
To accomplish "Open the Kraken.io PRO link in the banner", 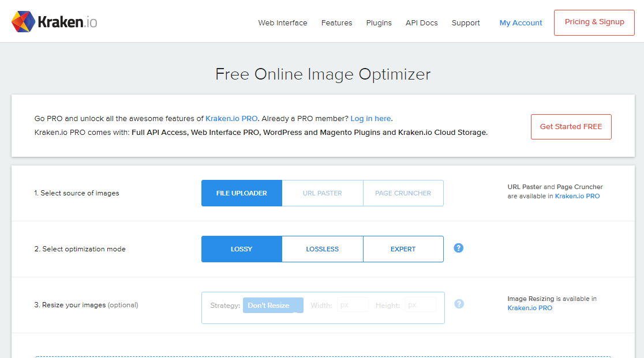I will [x=231, y=118].
